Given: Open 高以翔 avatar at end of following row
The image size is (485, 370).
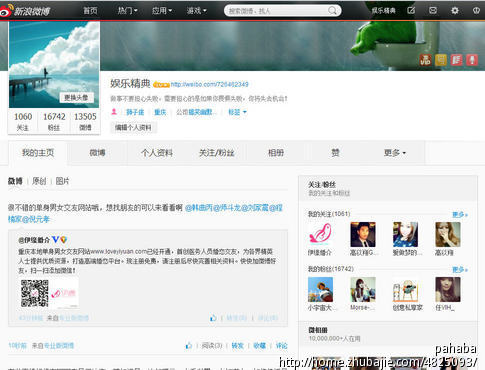Looking at the screenshot, I should [448, 234].
